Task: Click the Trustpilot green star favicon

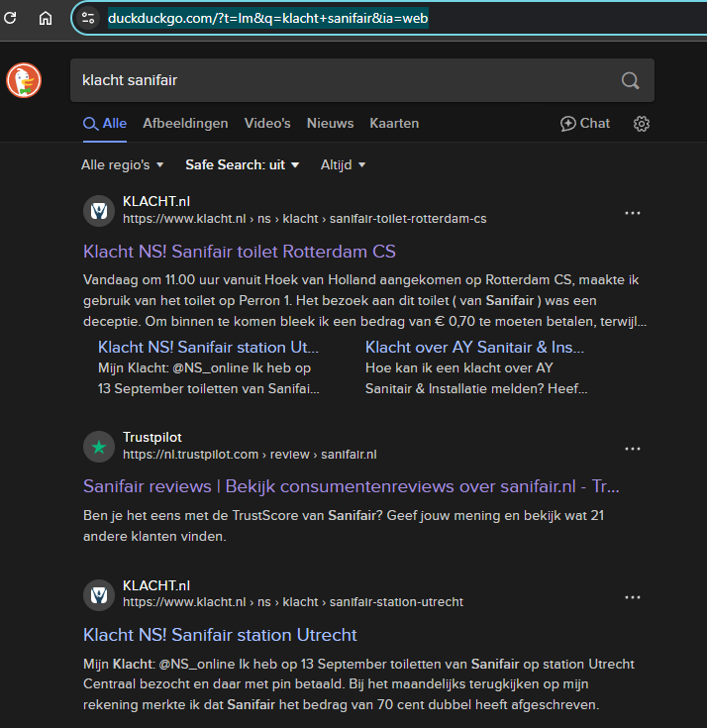Action: point(99,447)
